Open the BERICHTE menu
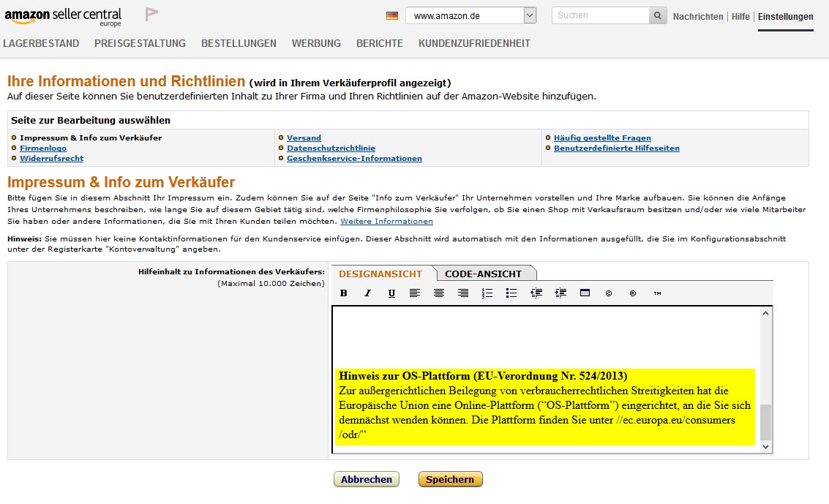Image resolution: width=829 pixels, height=504 pixels. 380,43
